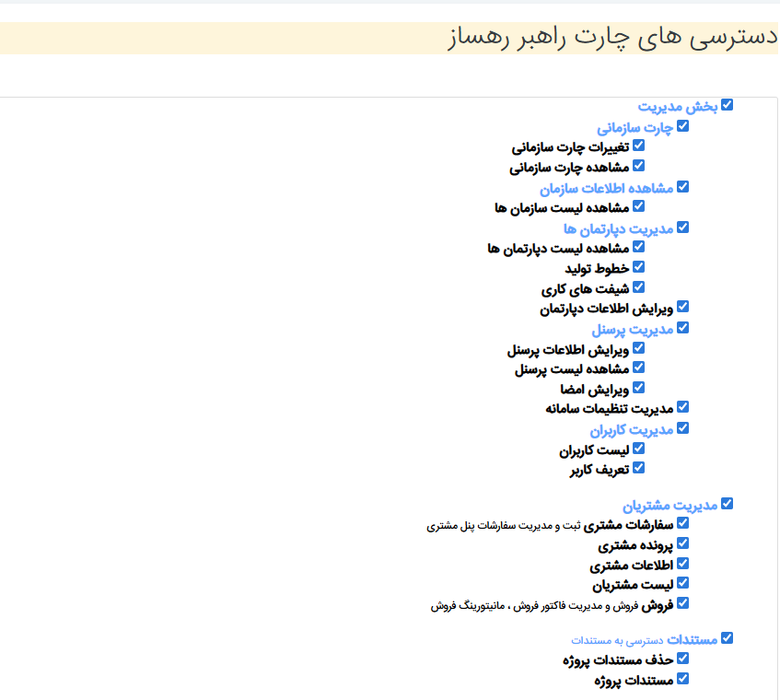Select the مدیریت کاربران group label
This screenshot has width=780, height=700.
point(631,429)
